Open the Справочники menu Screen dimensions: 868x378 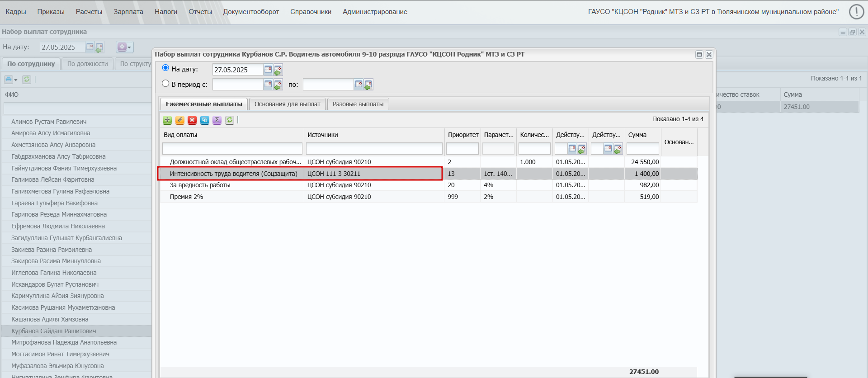click(x=311, y=12)
